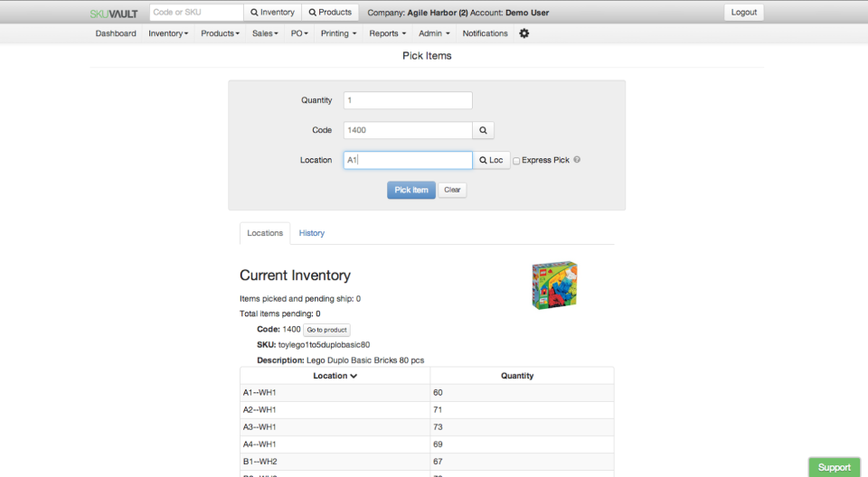Viewport: 868px width, 477px height.
Task: Click Lego Duplo Basic Bricks description
Action: pyautogui.click(x=365, y=360)
